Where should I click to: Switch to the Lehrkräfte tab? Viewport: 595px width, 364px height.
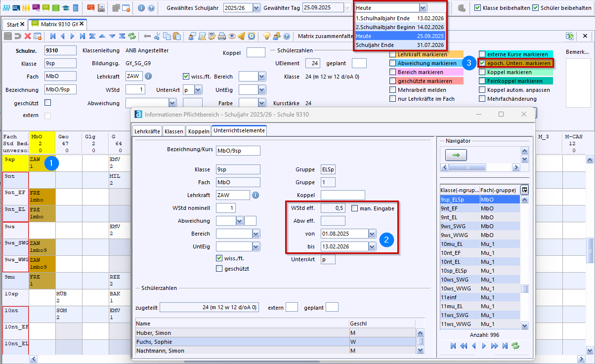147,131
